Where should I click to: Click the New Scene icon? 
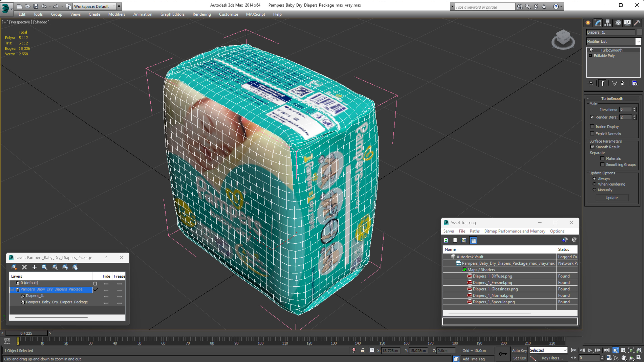click(19, 6)
